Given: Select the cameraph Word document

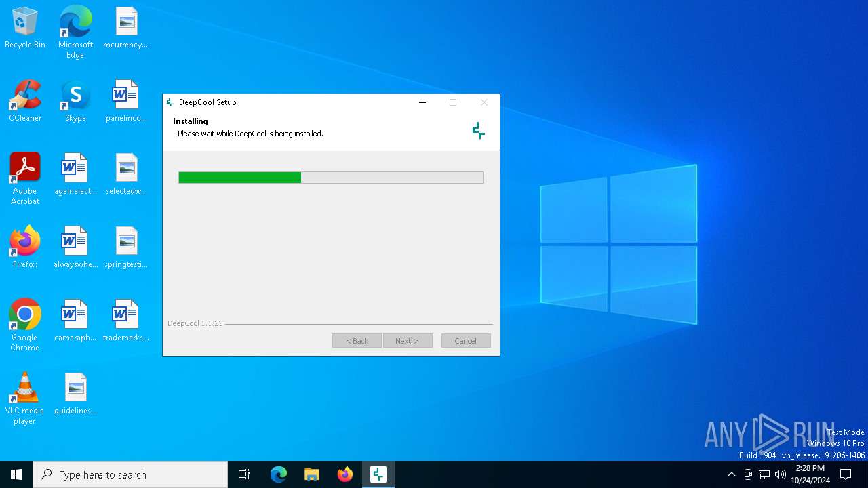Looking at the screenshot, I should (x=75, y=321).
